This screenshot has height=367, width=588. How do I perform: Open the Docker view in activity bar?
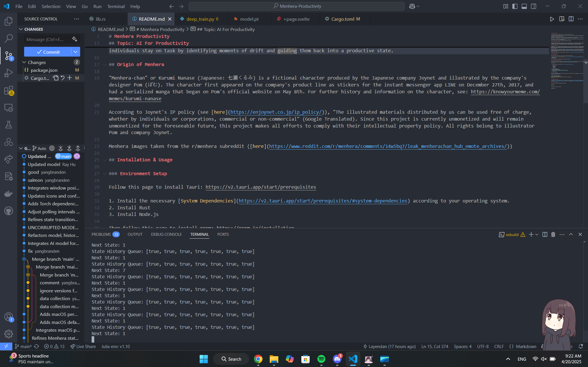coord(9,194)
